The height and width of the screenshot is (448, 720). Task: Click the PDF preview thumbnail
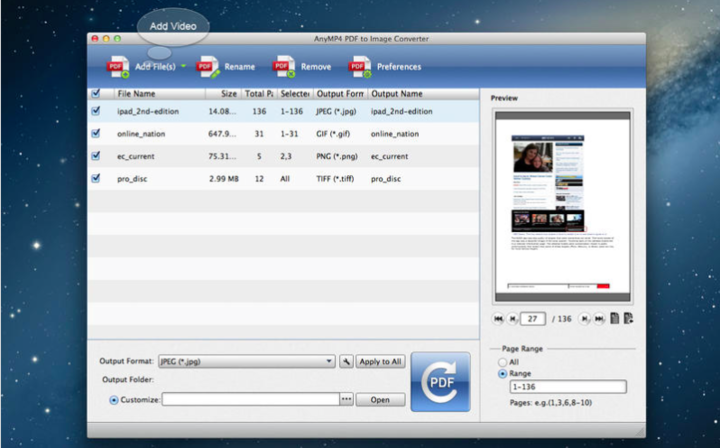562,206
